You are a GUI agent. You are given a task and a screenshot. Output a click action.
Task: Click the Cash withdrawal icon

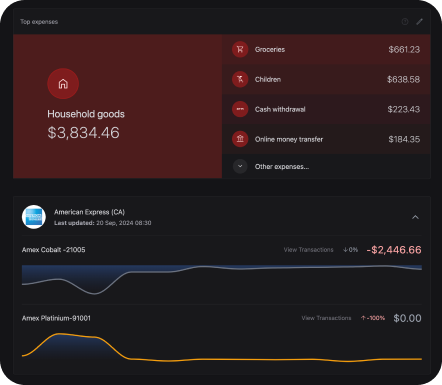pyautogui.click(x=240, y=109)
